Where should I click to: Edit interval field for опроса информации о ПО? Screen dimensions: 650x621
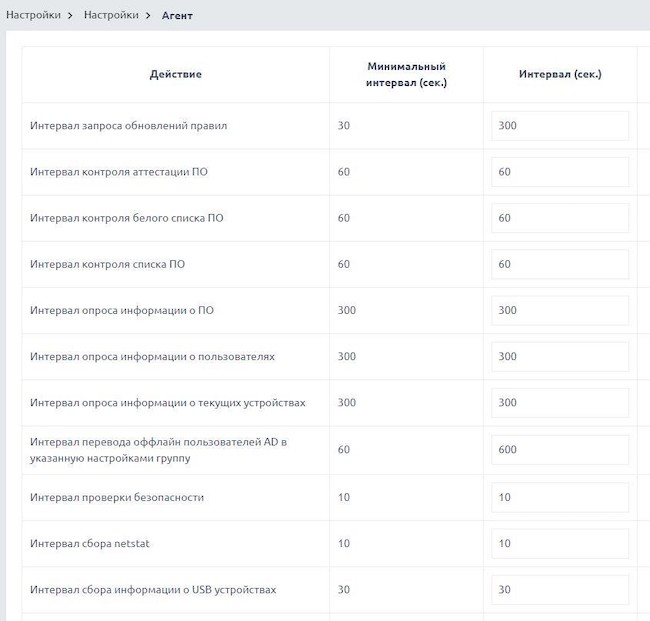tap(560, 310)
